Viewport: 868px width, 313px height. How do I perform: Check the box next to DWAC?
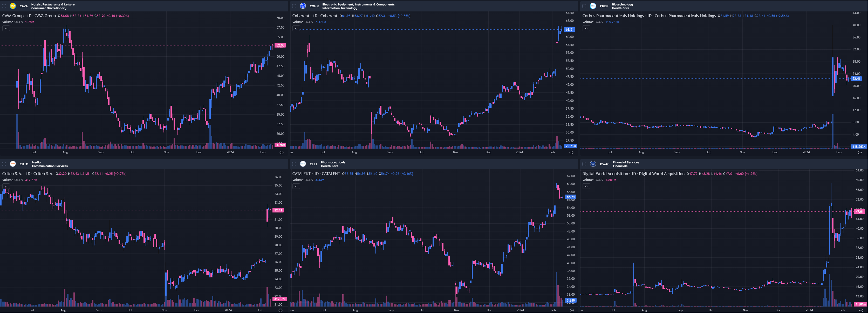coord(584,164)
